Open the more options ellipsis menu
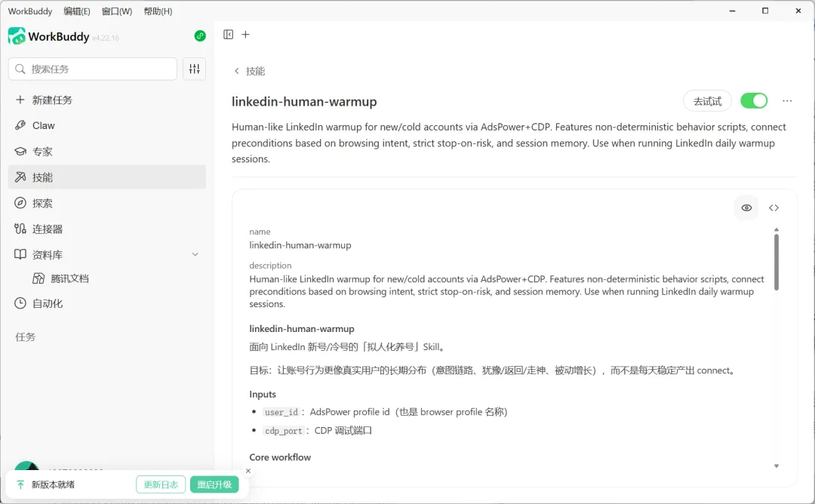The height and width of the screenshot is (504, 815). point(787,101)
